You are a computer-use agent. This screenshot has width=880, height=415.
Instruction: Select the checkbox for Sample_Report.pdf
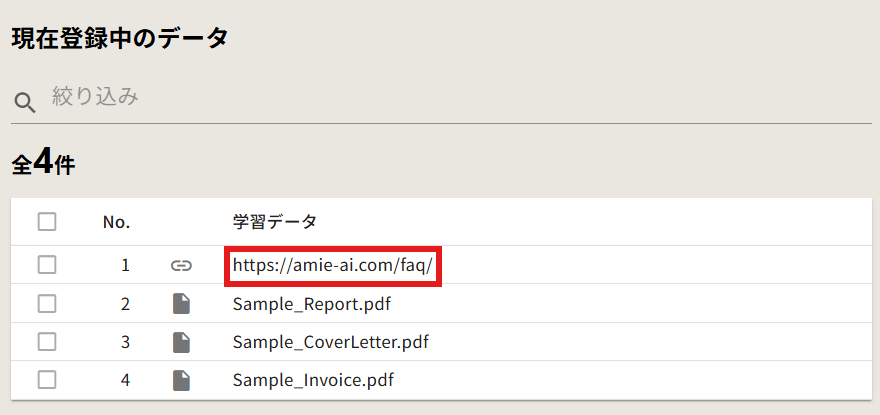point(47,304)
